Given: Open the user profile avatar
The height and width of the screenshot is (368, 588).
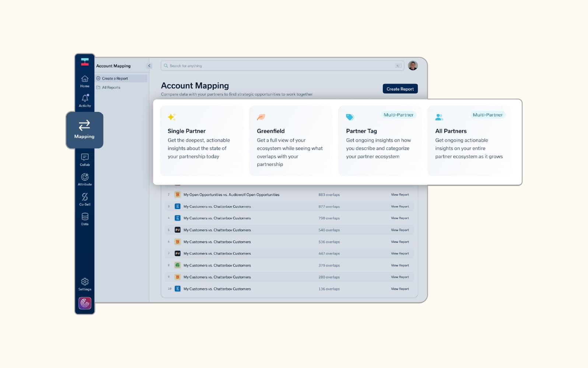Looking at the screenshot, I should 413,66.
